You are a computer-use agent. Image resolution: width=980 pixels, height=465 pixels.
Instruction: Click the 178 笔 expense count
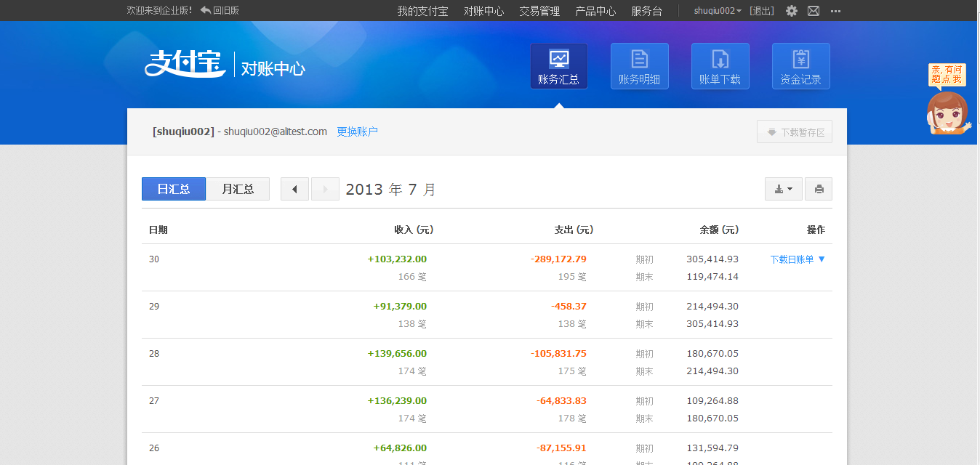(x=572, y=418)
